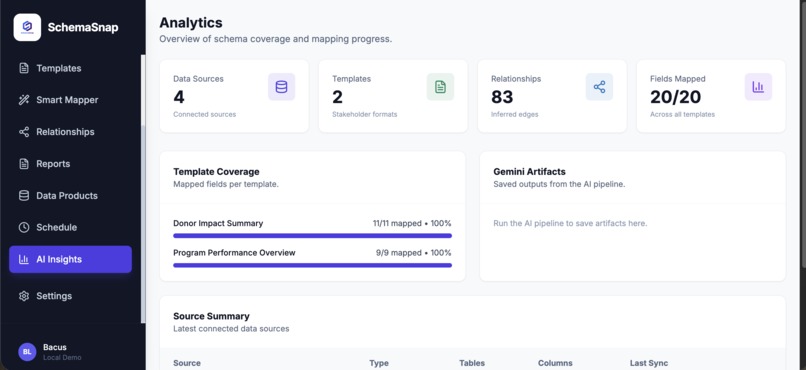Click the BL user avatar
The width and height of the screenshot is (806, 370).
(27, 352)
